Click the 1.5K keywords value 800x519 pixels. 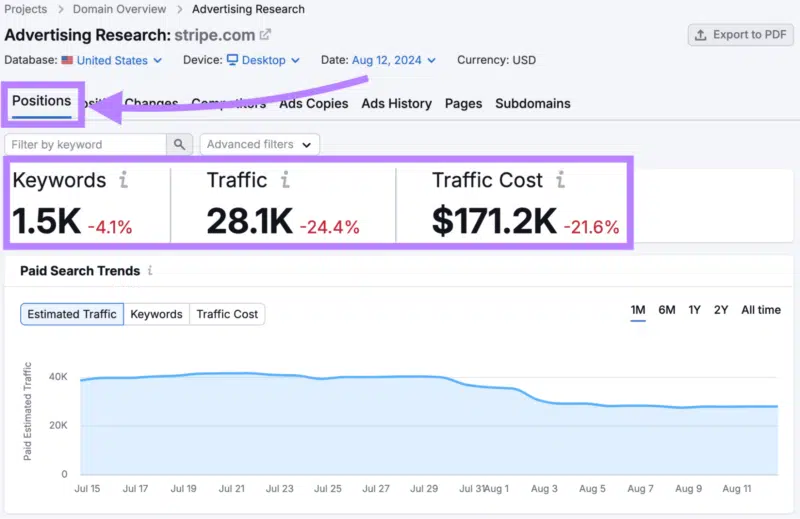(46, 221)
